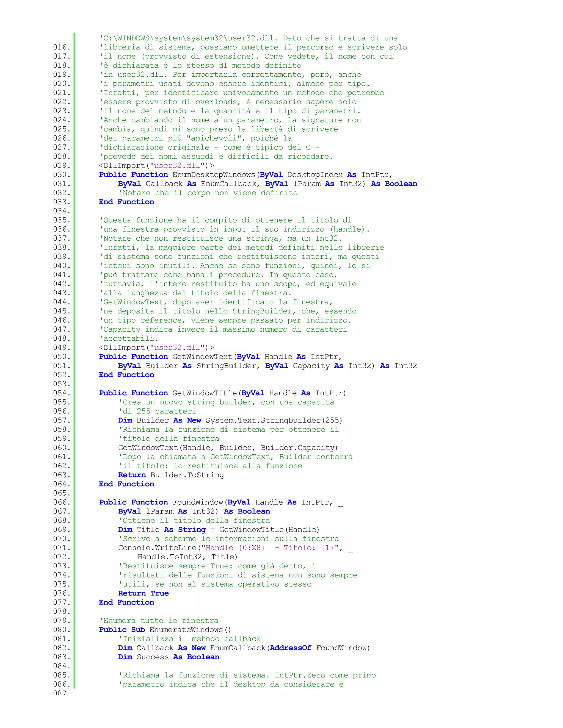563x728 pixels.
Task: Click comment 'Crea un nuovo string builder
Action: (227, 402)
